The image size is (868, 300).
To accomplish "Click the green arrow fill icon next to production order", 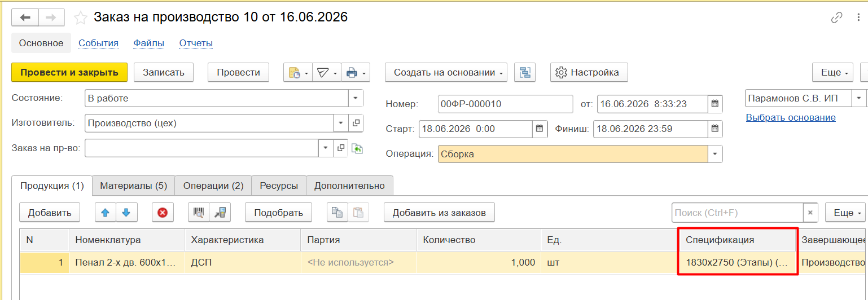I will [357, 148].
